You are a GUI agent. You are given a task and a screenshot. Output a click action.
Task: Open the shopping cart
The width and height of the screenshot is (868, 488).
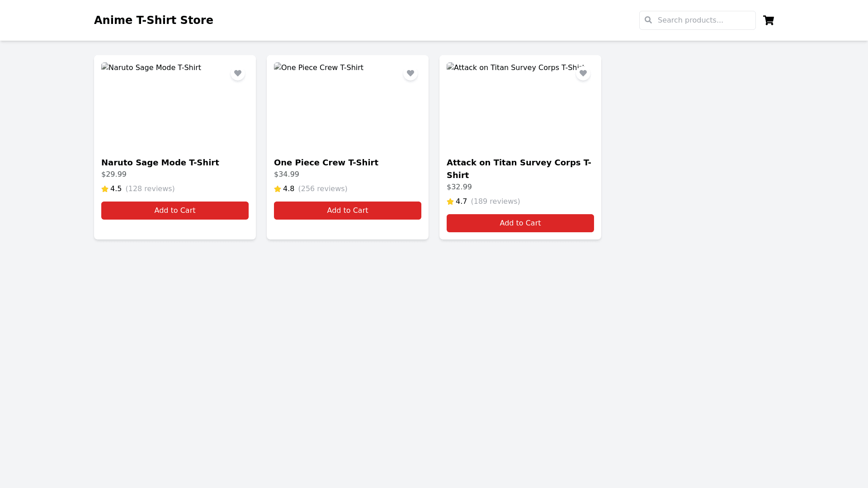pos(769,20)
